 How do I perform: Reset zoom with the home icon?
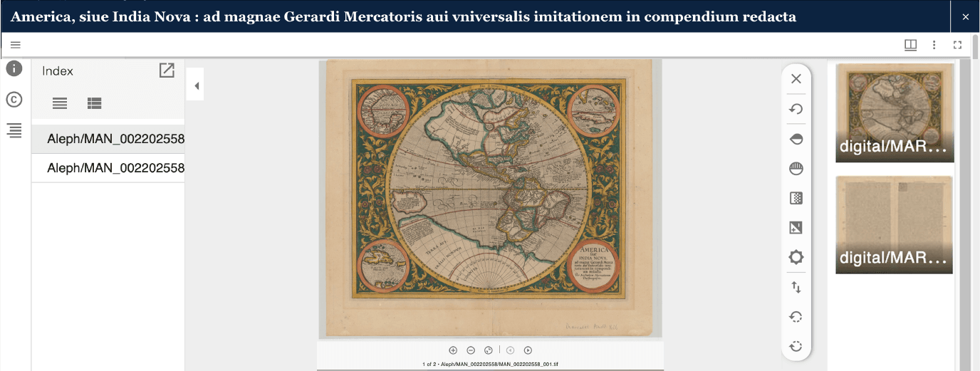pos(489,350)
